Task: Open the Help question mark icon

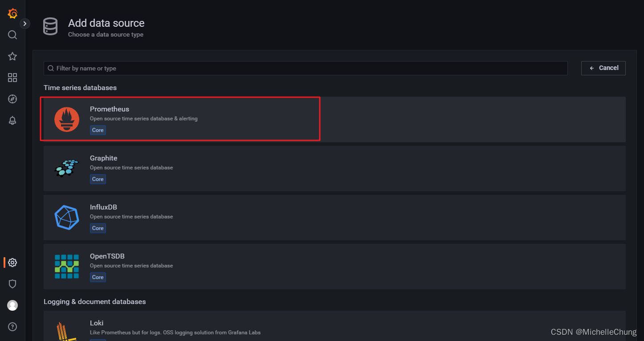Action: tap(12, 327)
